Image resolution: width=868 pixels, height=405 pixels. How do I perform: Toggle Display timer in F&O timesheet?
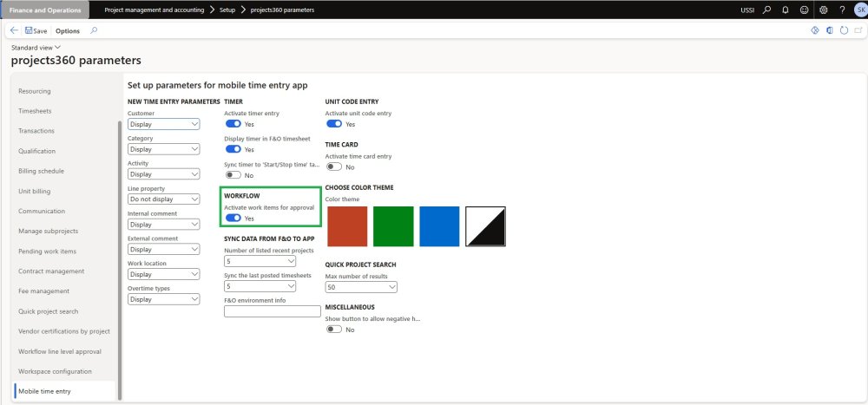[233, 149]
